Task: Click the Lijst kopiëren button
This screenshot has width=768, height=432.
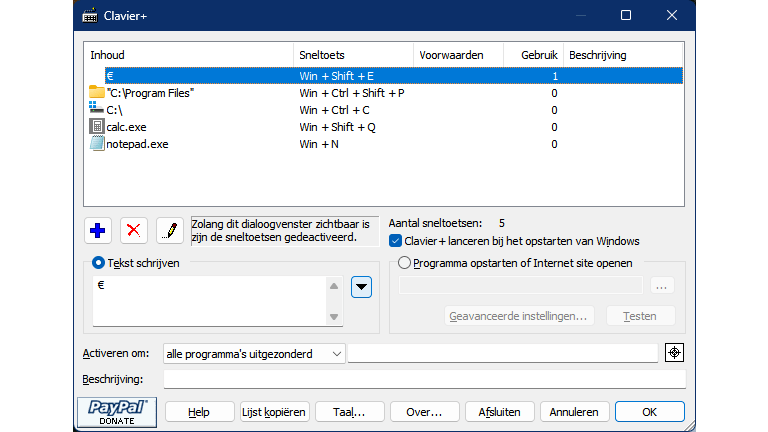Action: [x=274, y=412]
